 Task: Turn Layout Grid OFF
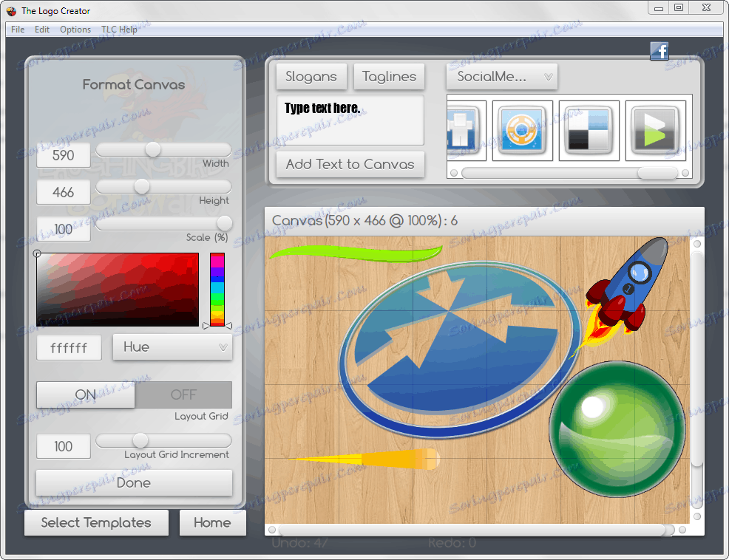coord(183,395)
